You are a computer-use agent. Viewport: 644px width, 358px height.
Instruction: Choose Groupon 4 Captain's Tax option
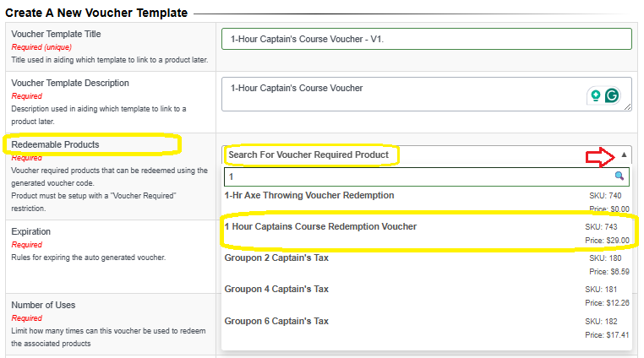[x=426, y=296]
